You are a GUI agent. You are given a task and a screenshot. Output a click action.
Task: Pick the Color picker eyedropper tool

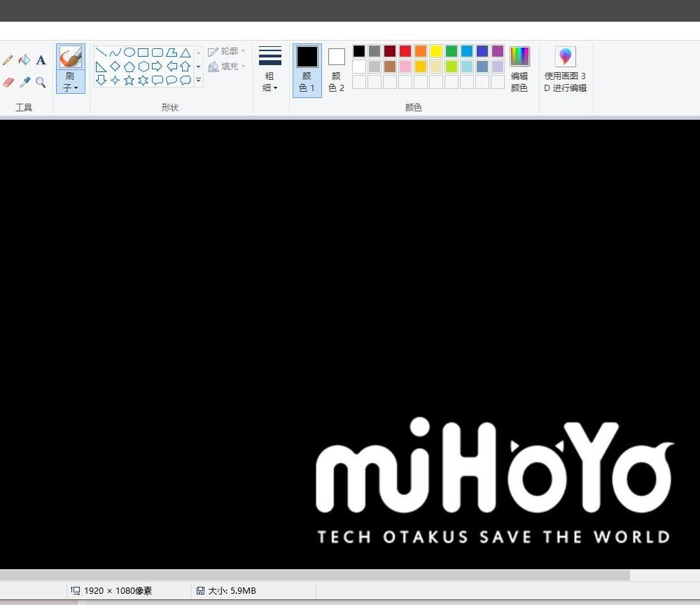pyautogui.click(x=24, y=83)
